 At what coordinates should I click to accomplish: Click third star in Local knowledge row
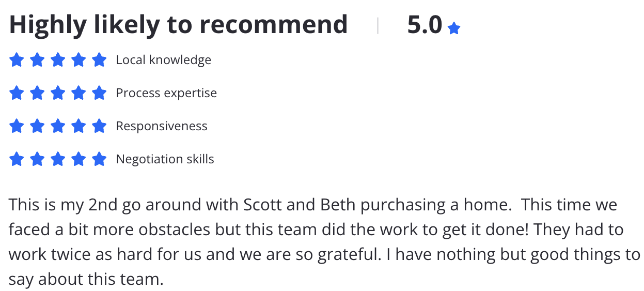(x=58, y=60)
